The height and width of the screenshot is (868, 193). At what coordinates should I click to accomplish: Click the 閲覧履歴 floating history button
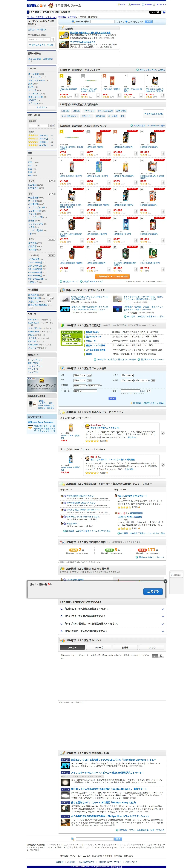pyautogui.click(x=176, y=575)
